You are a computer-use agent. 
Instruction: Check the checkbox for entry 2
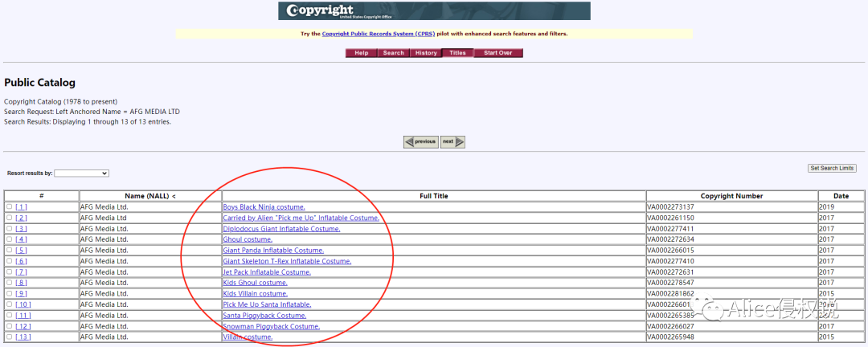pos(10,218)
